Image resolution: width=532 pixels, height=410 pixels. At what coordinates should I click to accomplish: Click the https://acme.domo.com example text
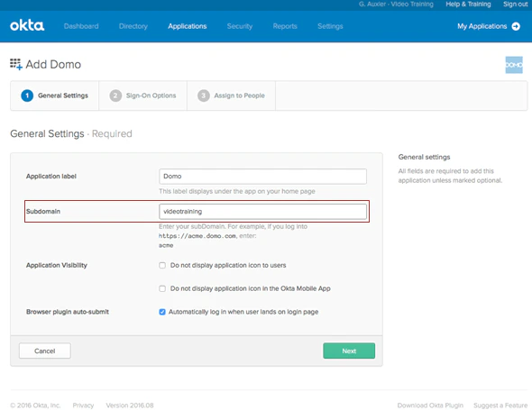coord(197,236)
